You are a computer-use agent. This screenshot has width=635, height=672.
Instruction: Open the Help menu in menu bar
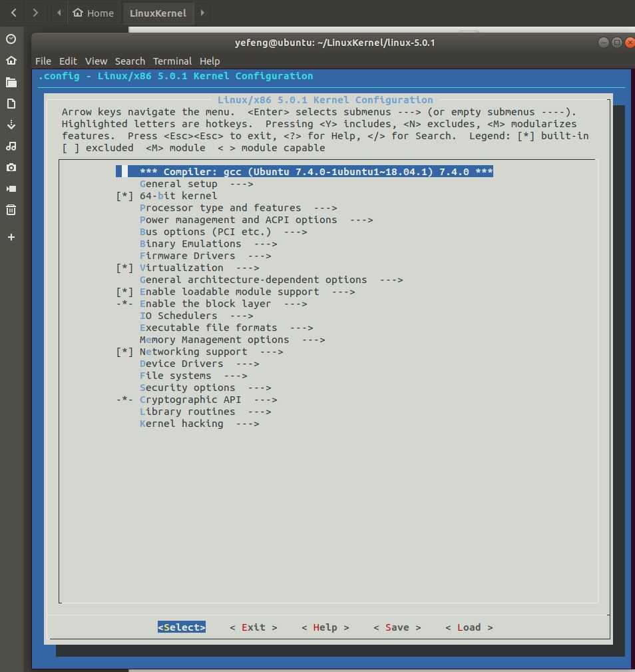[210, 61]
